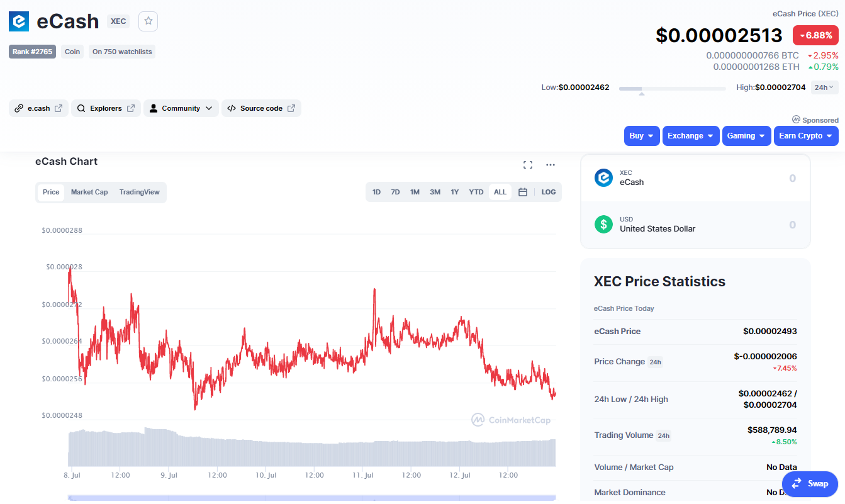The height and width of the screenshot is (504, 845).
Task: Open the calendar date range picker
Action: click(522, 192)
